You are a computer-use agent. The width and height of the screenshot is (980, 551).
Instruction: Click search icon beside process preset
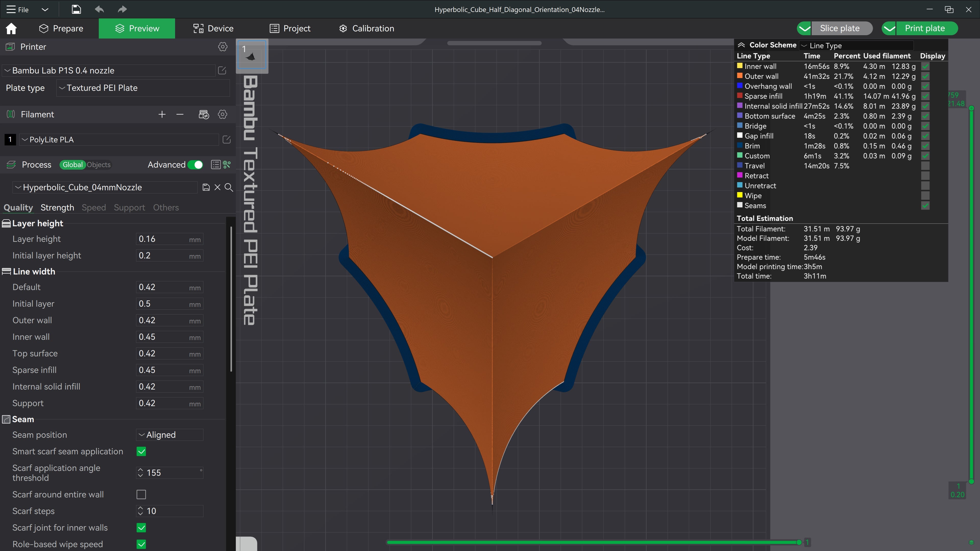pos(229,187)
